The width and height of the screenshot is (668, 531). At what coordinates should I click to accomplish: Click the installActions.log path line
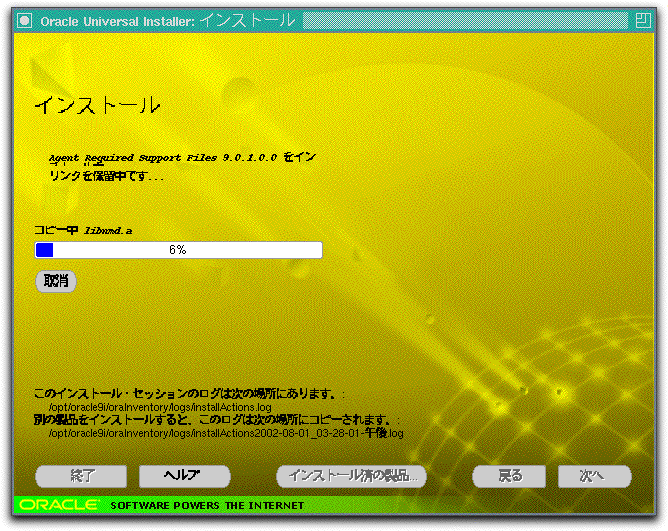[160, 408]
